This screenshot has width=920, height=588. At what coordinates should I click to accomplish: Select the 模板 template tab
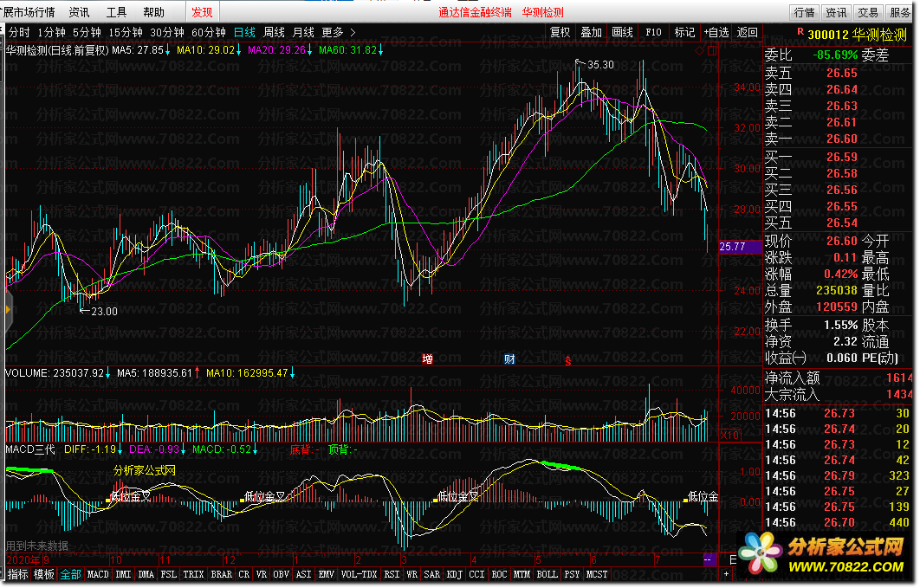coord(44,574)
